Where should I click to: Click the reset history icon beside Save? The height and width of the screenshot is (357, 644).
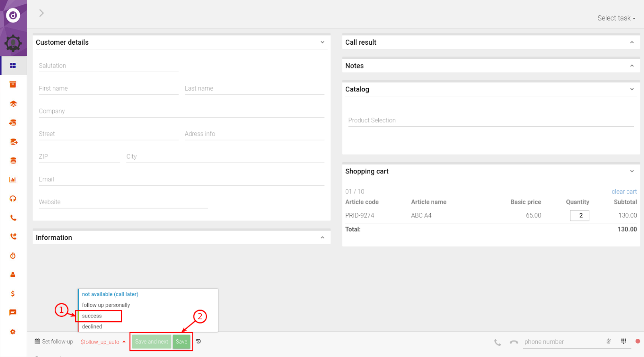pos(198,341)
